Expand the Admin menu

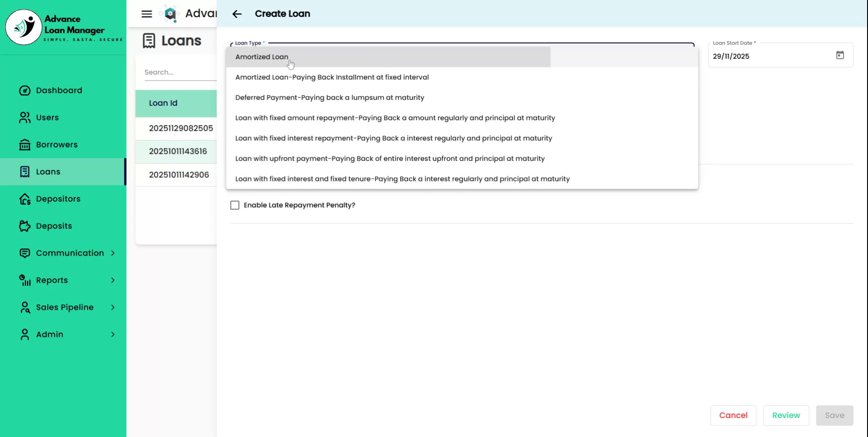click(x=50, y=334)
